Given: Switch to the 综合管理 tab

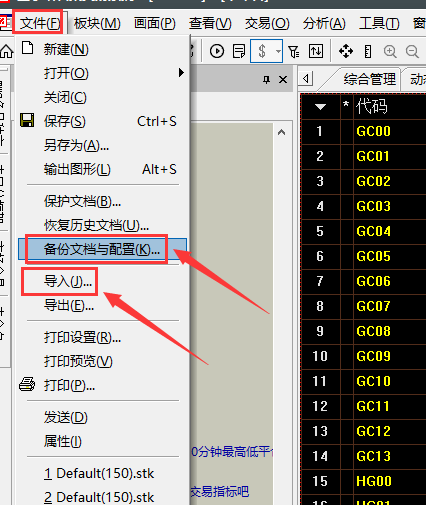Looking at the screenshot, I should (x=369, y=80).
